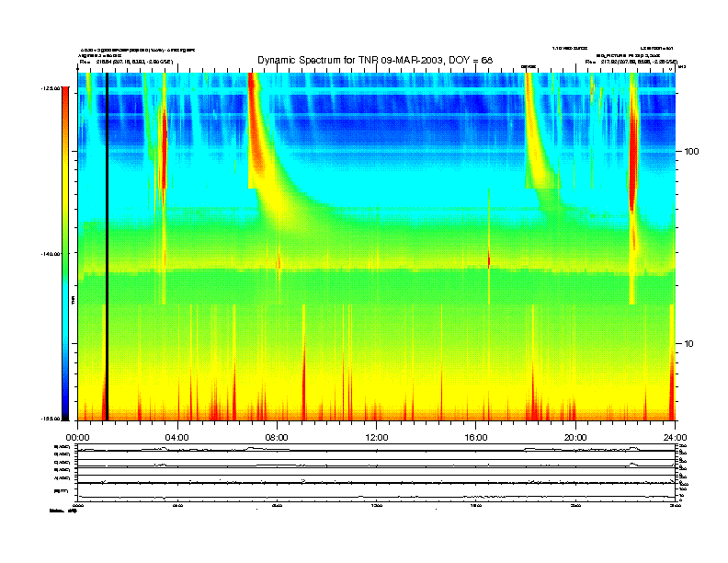Click the "16:00" time axis label

pyautogui.click(x=476, y=438)
